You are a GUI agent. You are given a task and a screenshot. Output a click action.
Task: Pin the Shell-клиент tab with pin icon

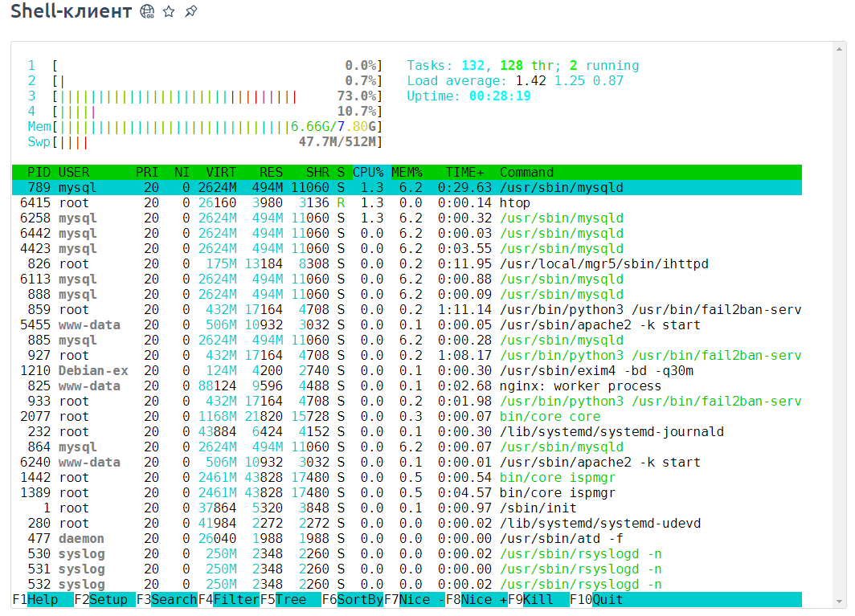[190, 11]
